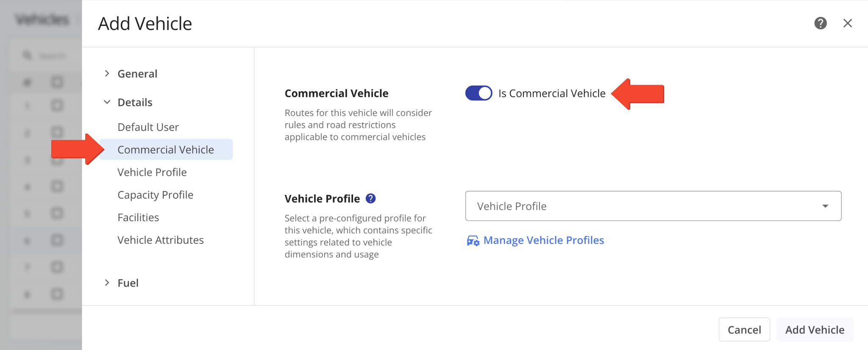This screenshot has width=868, height=350.
Task: Select Commercial Vehicle in the sidebar
Action: pos(166,150)
